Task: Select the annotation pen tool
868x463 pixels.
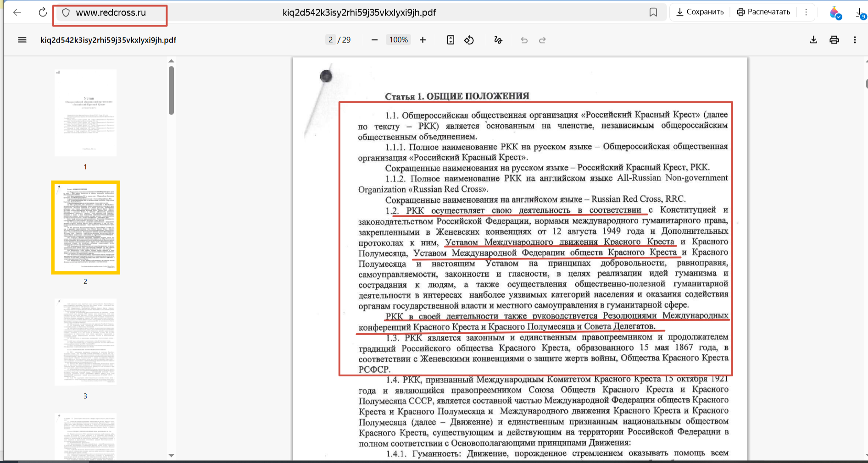Action: tap(499, 40)
